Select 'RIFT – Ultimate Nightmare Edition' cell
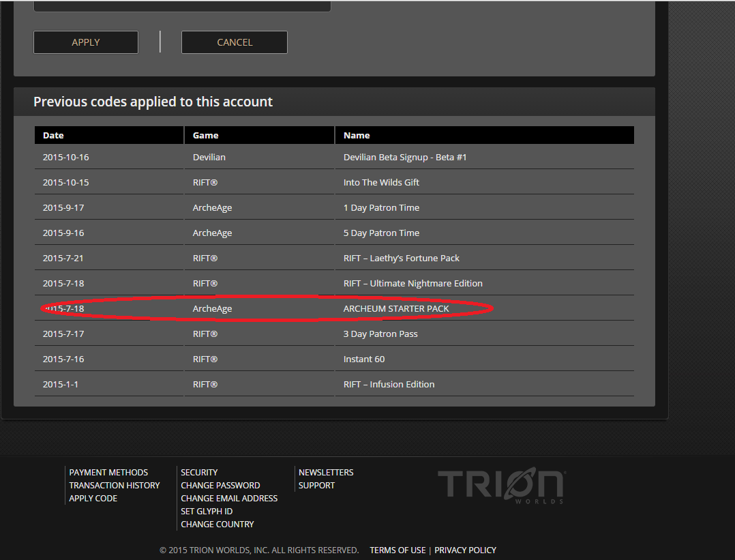This screenshot has width=735, height=560. click(x=413, y=283)
